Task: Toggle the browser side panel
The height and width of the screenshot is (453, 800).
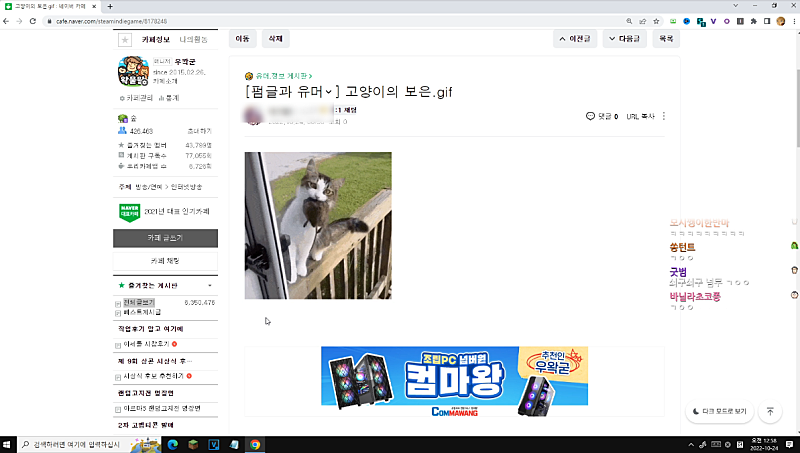Action: pos(767,21)
